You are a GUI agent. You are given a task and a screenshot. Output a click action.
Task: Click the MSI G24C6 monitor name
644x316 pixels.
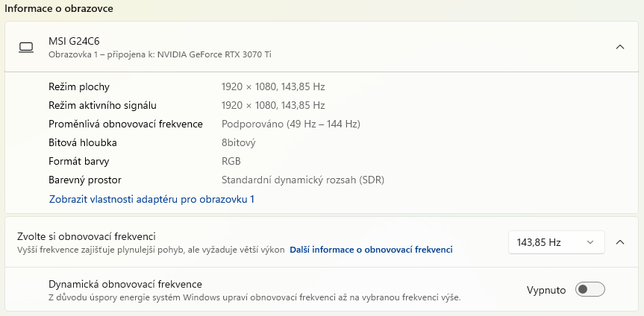click(74, 41)
